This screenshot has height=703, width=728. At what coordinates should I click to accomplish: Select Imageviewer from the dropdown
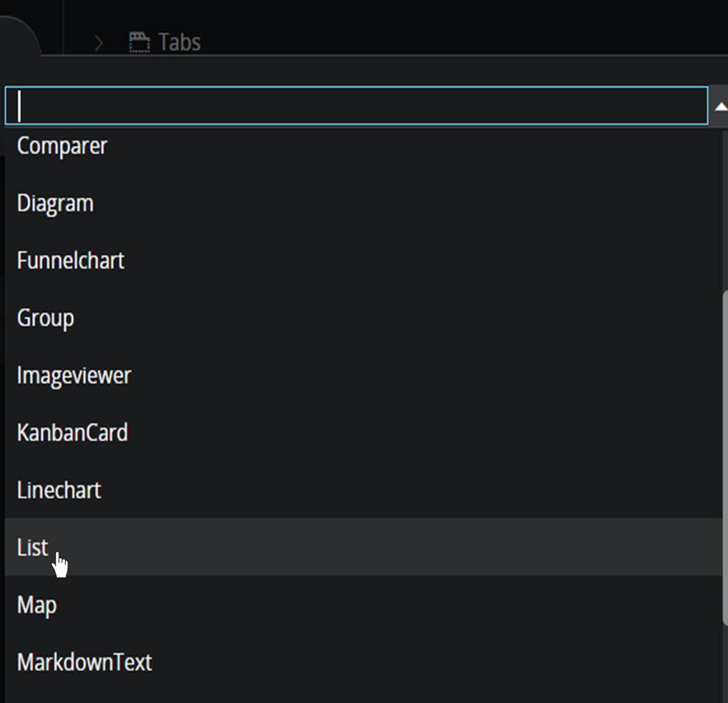click(x=74, y=375)
